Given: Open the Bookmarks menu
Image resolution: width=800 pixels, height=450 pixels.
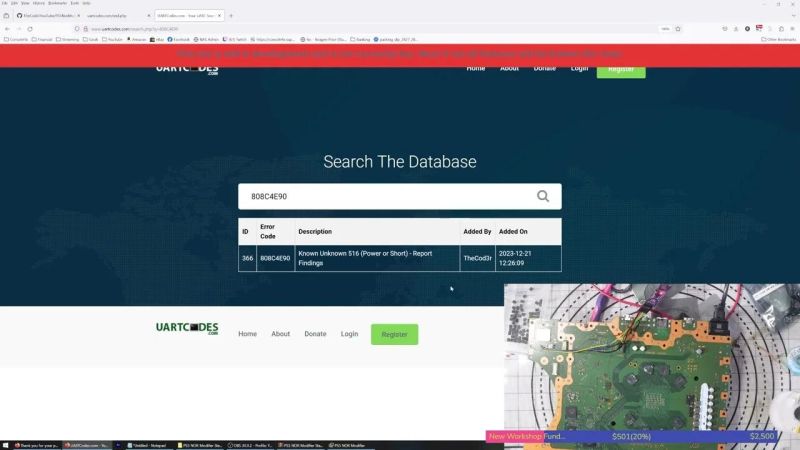Looking at the screenshot, I should pyautogui.click(x=57, y=3).
